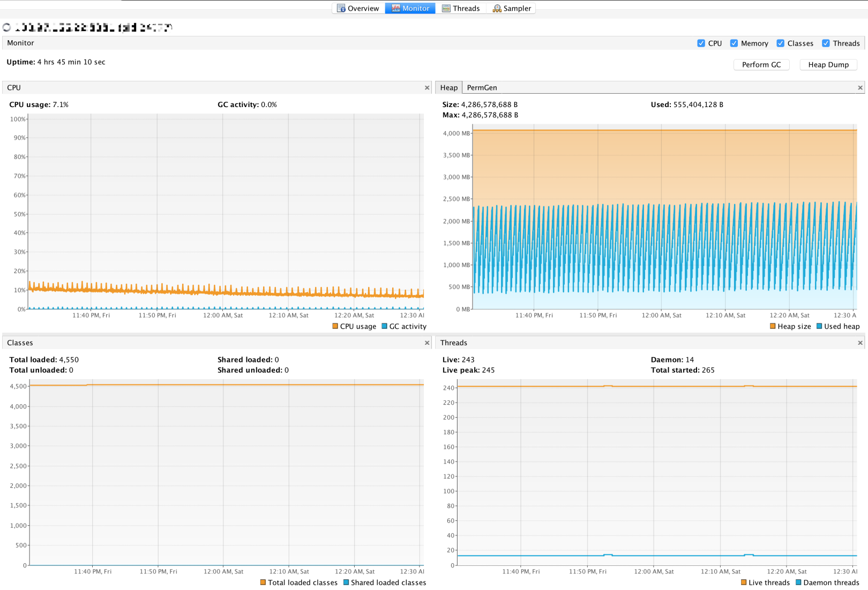Viewport: 868px width, 590px height.
Task: Click the Heap size legend swatch
Action: click(x=773, y=326)
